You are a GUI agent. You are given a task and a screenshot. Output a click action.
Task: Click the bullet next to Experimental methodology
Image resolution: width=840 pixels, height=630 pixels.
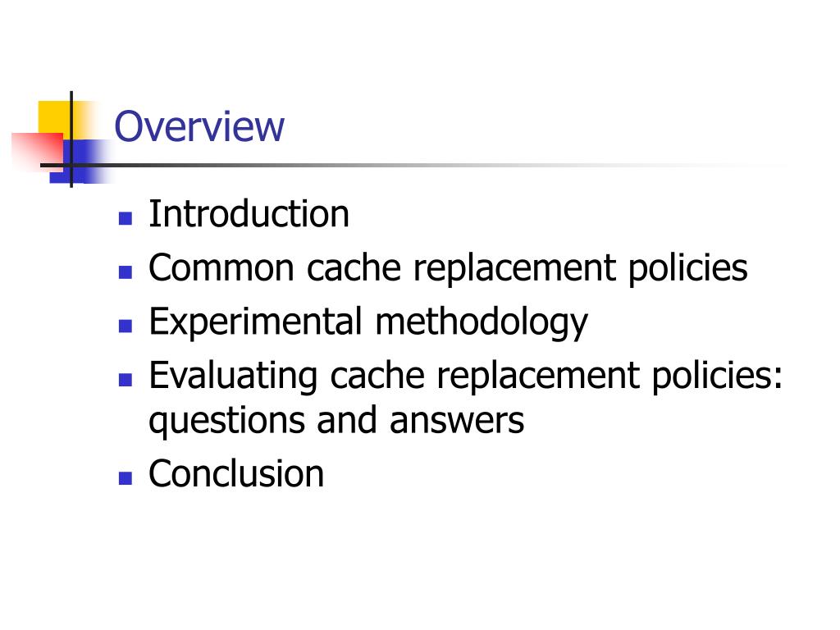click(x=126, y=326)
